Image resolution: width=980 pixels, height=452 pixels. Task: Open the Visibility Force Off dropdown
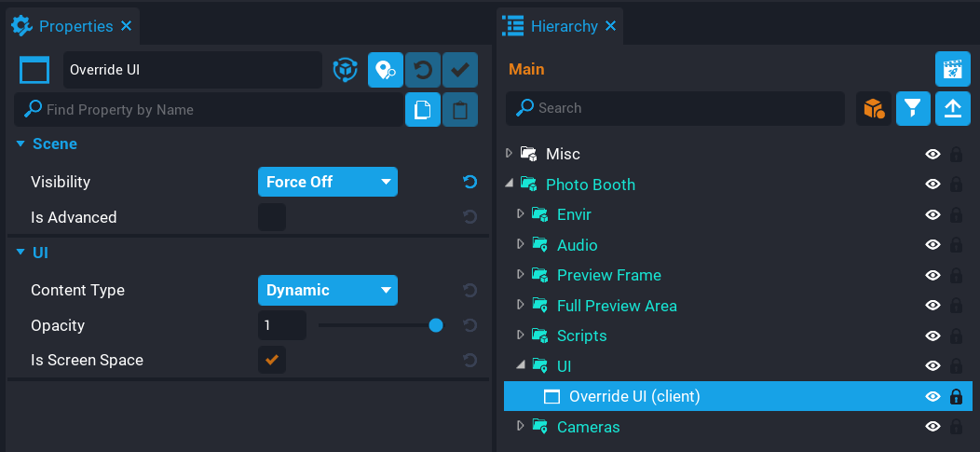(327, 182)
